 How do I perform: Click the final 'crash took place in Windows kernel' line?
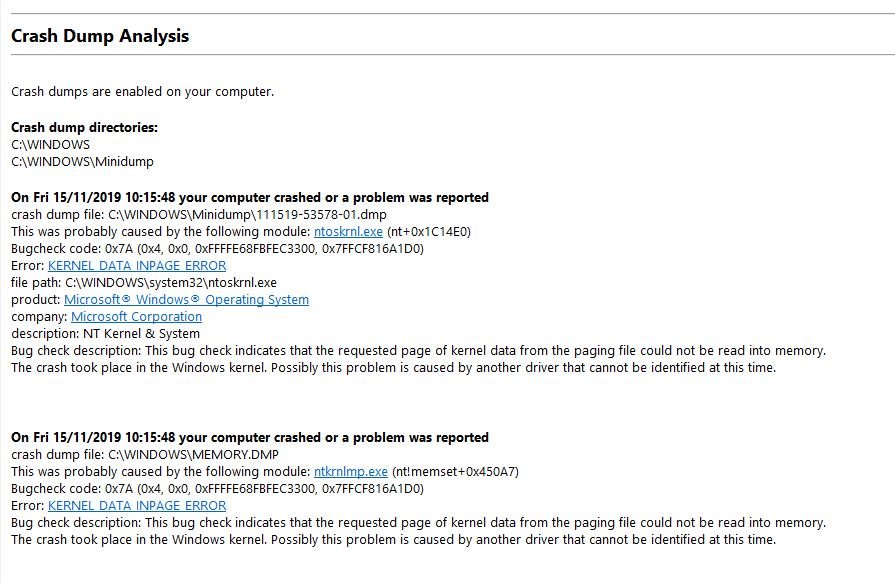393,539
